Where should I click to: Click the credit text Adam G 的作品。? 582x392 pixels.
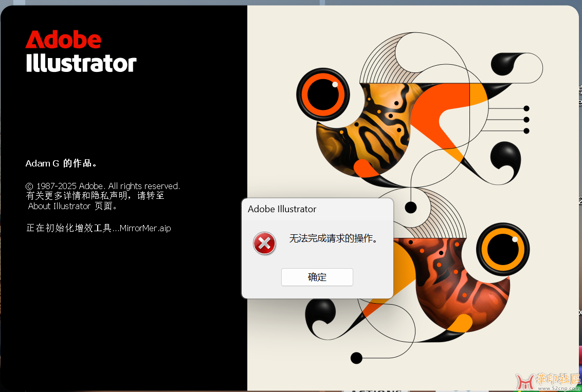tap(61, 163)
